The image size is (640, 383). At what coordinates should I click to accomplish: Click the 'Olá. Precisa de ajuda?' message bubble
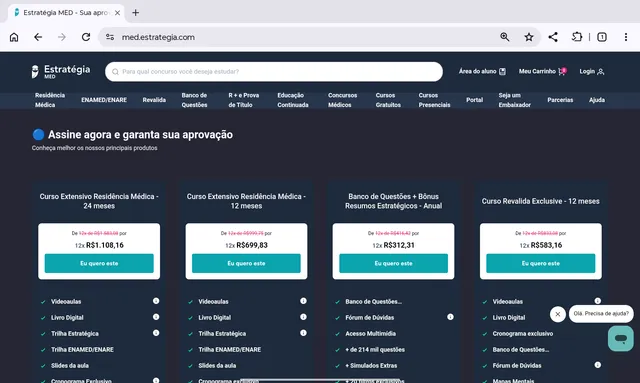(601, 314)
